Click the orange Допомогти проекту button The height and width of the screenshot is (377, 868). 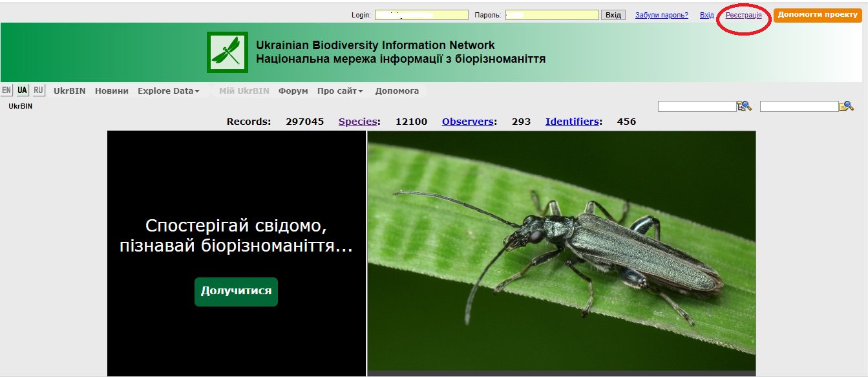tap(818, 15)
